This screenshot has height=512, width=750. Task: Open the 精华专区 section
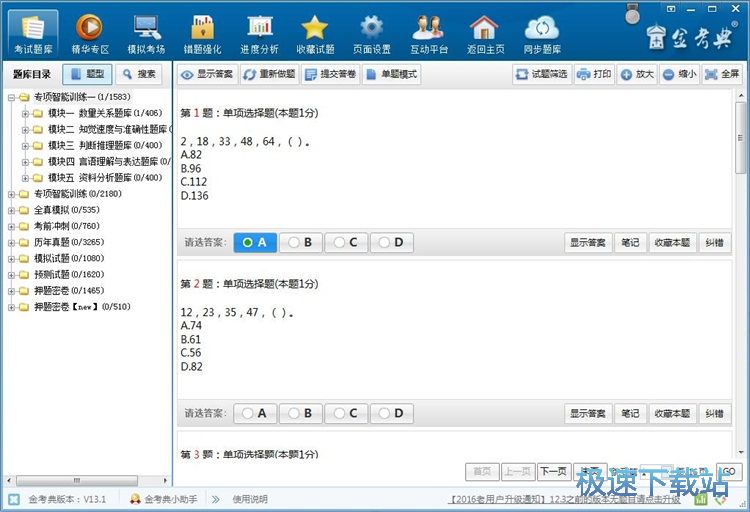pyautogui.click(x=90, y=34)
